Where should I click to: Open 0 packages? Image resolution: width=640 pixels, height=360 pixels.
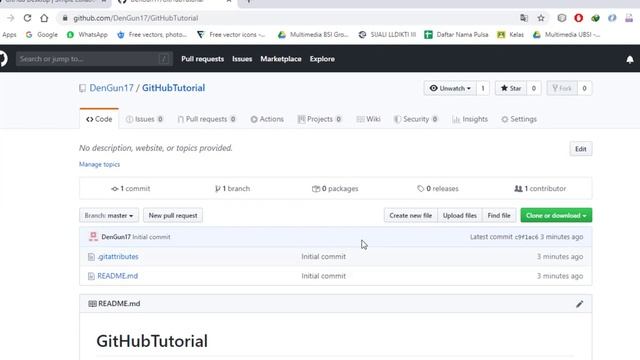point(335,189)
